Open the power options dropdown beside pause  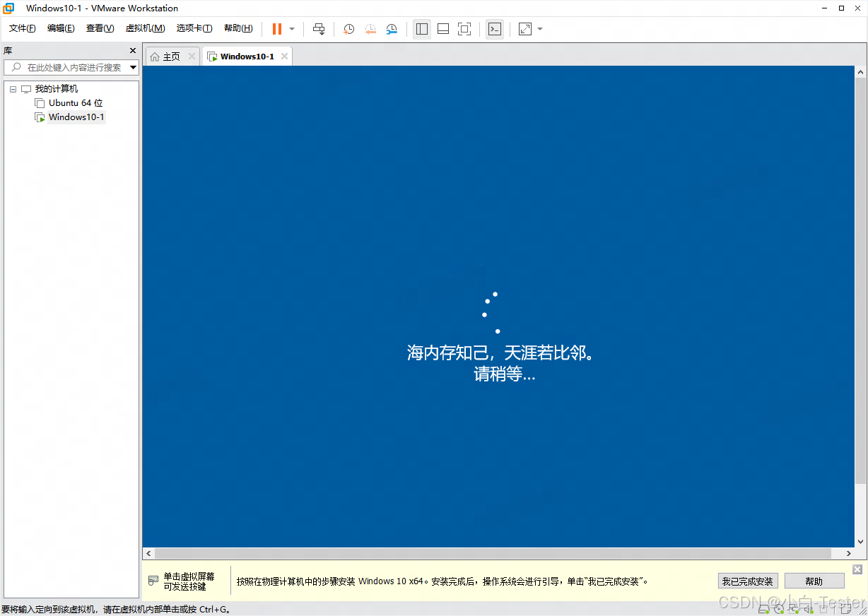(x=292, y=29)
